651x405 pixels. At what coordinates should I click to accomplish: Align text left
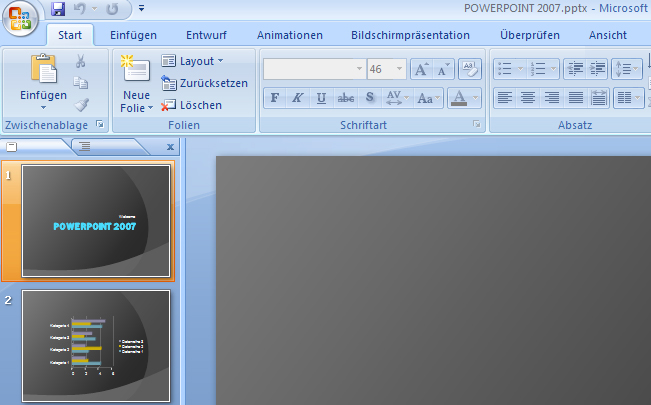(504, 98)
